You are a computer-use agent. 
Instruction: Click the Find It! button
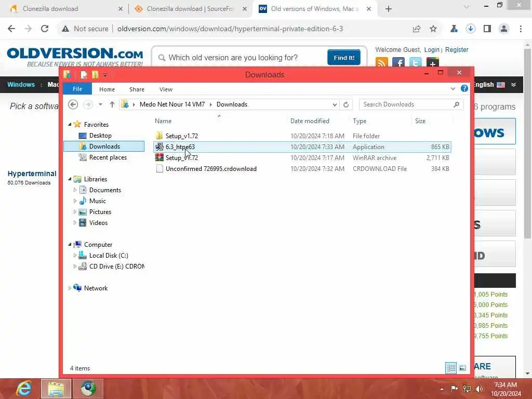point(344,57)
